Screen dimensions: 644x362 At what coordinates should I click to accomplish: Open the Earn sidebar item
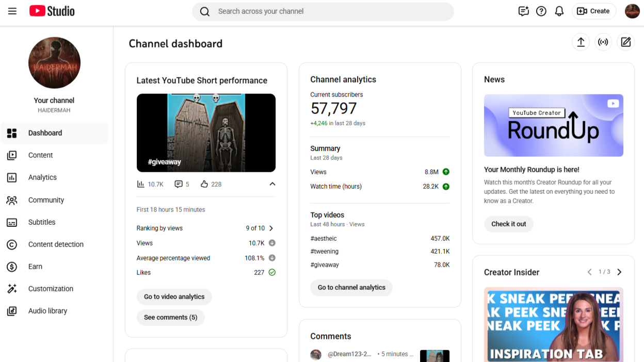[x=35, y=267]
